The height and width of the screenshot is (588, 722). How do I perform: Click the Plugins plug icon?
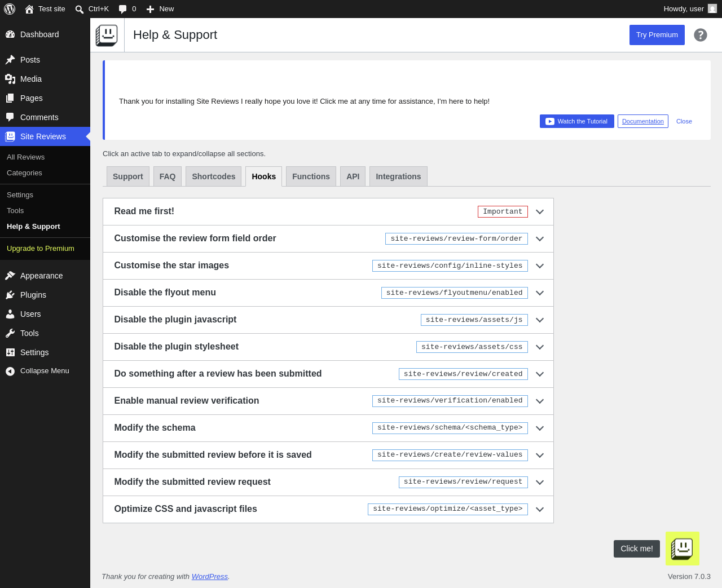click(x=10, y=295)
